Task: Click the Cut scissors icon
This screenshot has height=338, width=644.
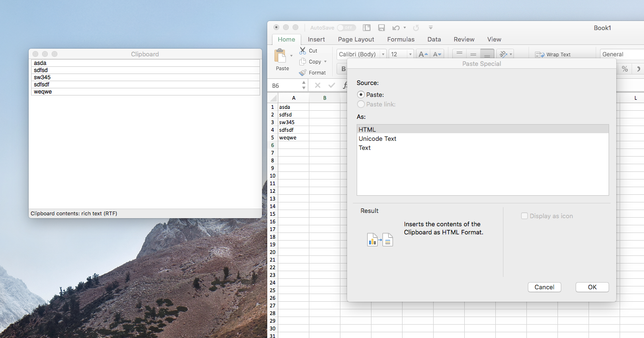Action: point(303,51)
